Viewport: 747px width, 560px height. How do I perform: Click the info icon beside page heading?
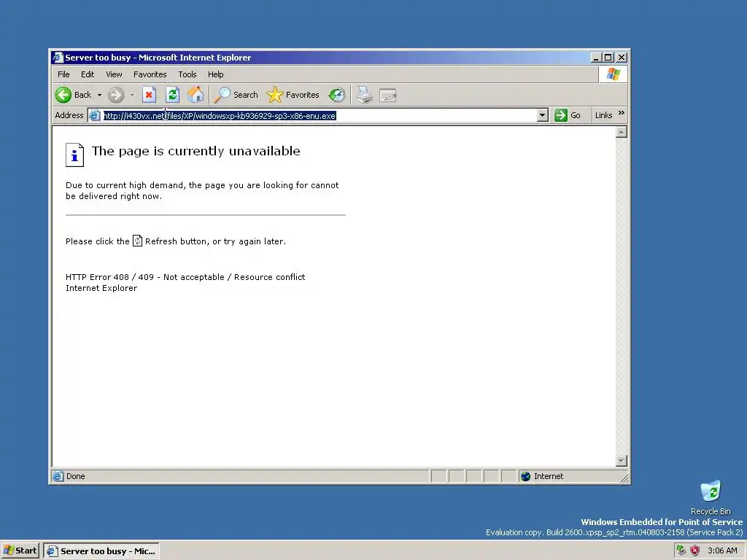pos(75,155)
